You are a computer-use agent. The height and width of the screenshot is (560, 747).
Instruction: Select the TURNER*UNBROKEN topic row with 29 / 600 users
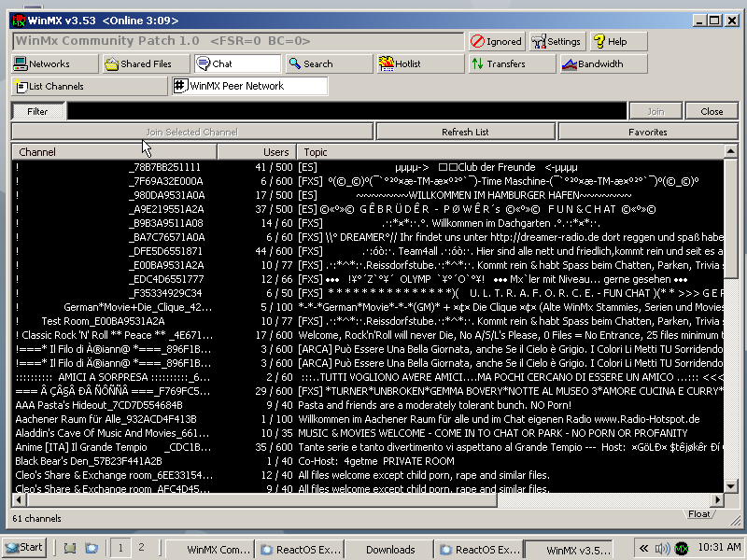coord(368,391)
